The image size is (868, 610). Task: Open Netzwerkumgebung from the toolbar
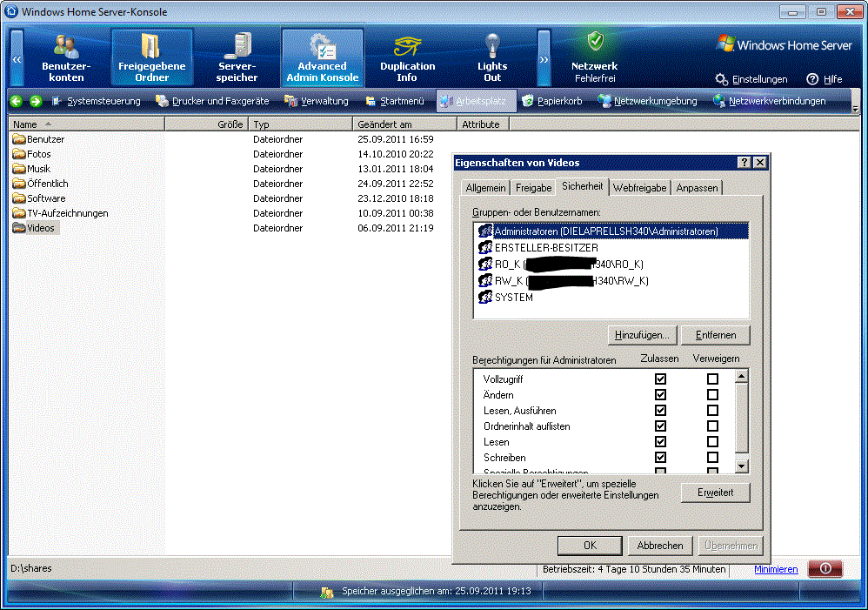click(x=648, y=101)
